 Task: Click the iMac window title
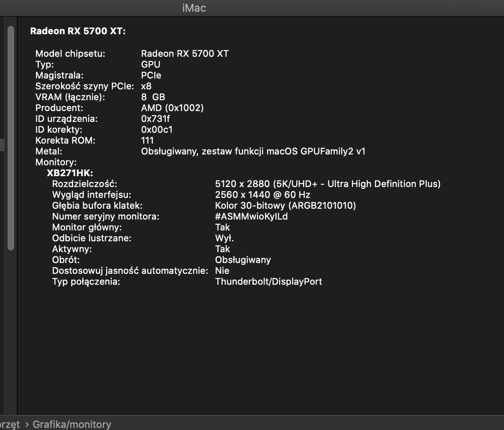[194, 8]
